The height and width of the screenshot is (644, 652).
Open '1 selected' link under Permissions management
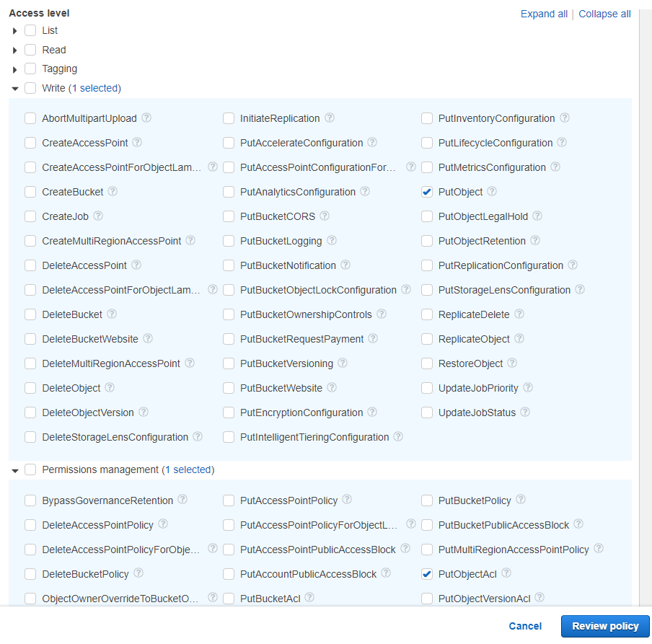click(x=189, y=469)
